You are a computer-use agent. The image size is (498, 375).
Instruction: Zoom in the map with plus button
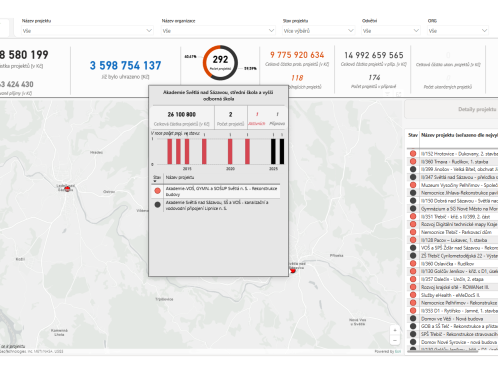pos(395,330)
